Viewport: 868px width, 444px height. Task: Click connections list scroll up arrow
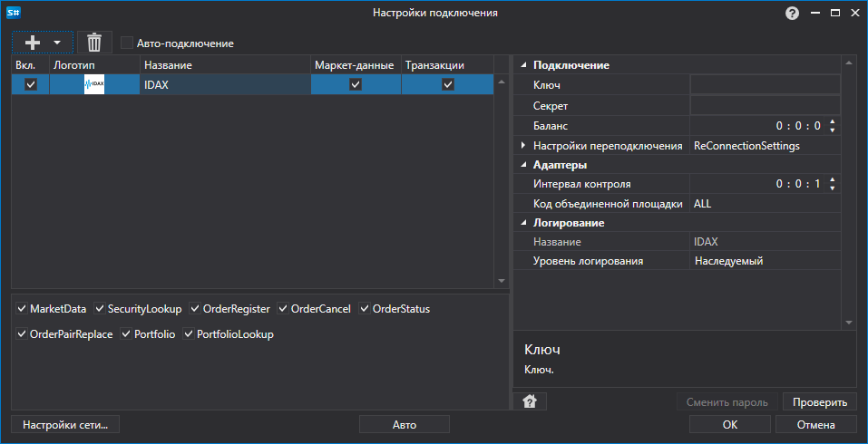click(x=502, y=82)
